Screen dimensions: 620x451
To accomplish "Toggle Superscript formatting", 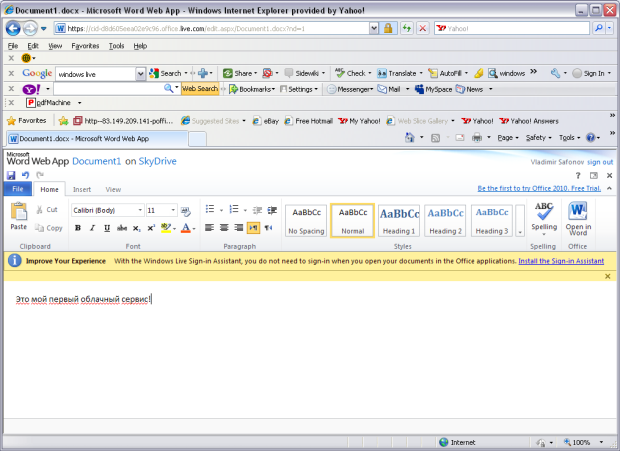I will (x=151, y=228).
